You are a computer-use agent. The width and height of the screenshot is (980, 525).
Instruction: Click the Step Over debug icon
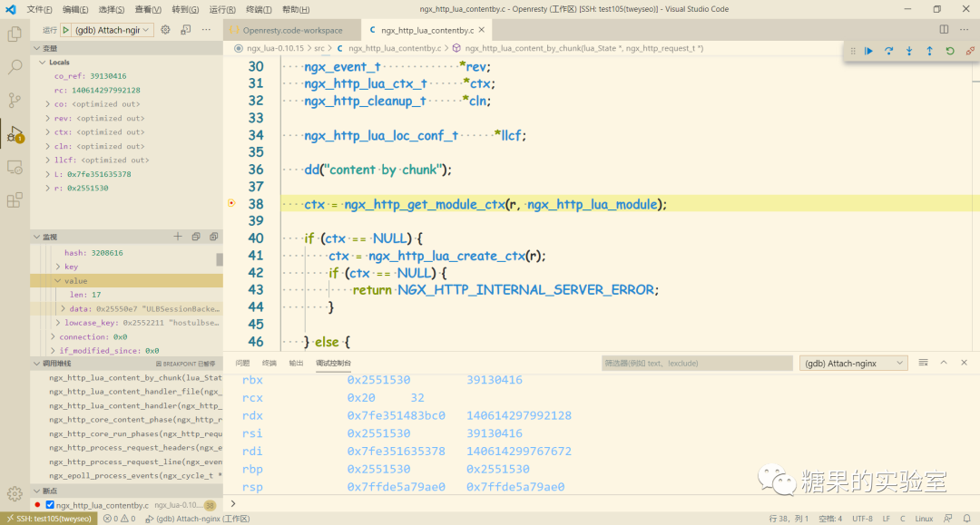click(x=887, y=51)
